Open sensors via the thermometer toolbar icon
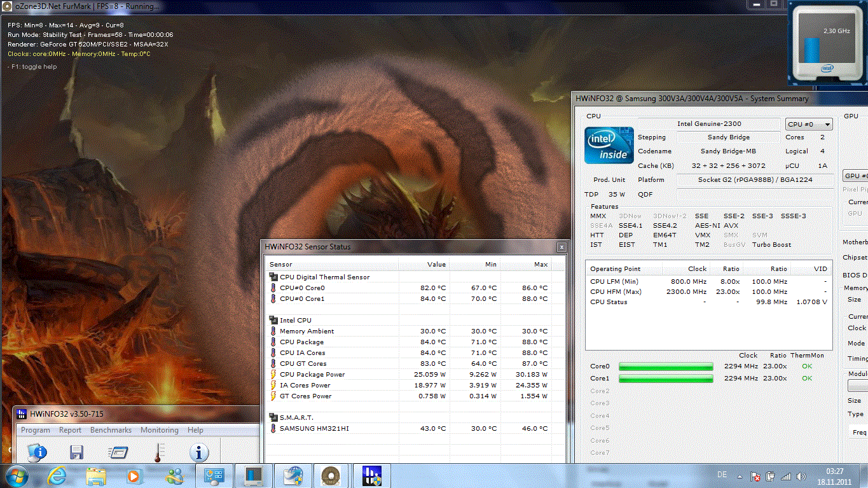868x488 pixels. (158, 452)
